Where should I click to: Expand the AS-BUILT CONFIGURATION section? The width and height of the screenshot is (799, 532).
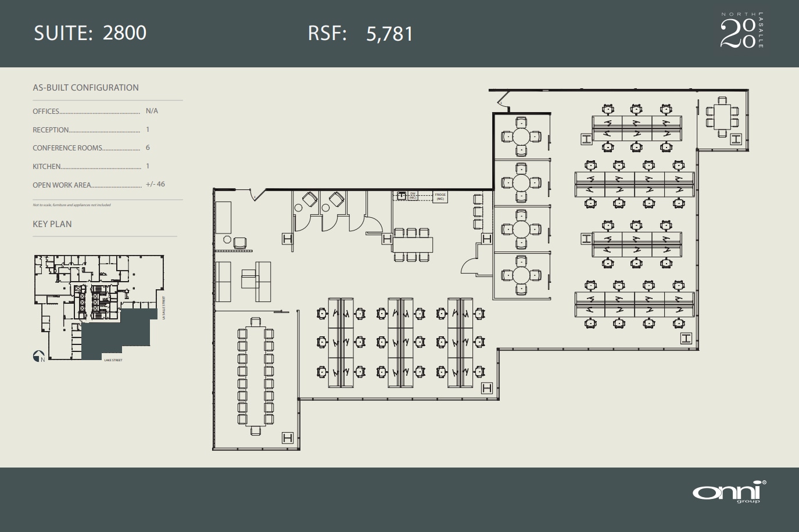point(85,87)
